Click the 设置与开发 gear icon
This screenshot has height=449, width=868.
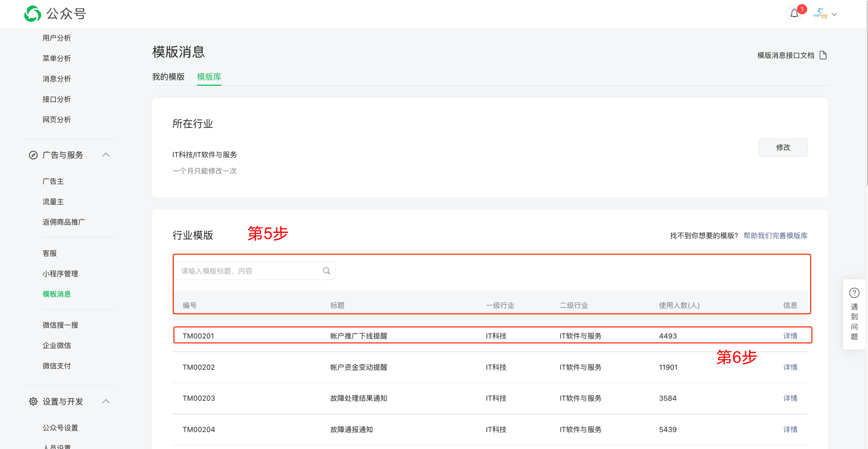[33, 401]
